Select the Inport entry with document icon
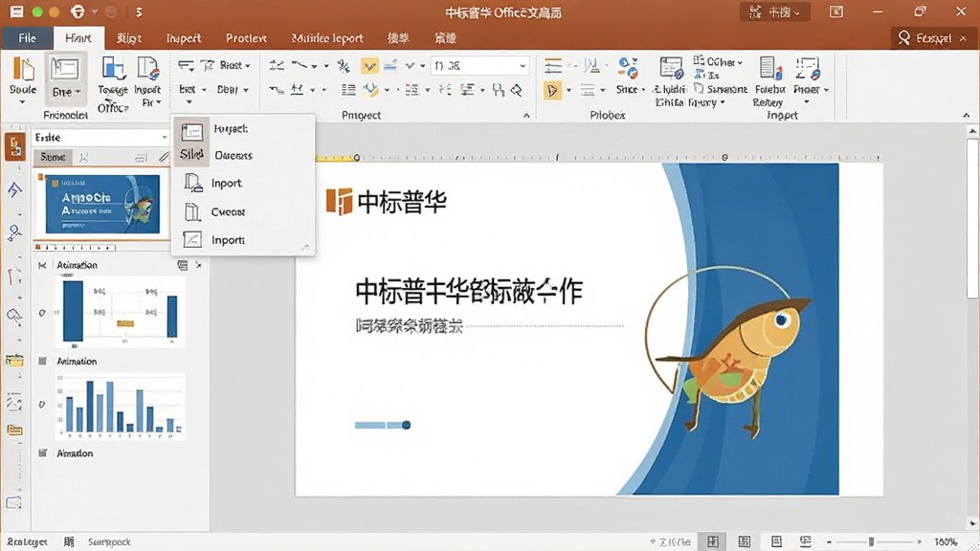 pyautogui.click(x=213, y=183)
